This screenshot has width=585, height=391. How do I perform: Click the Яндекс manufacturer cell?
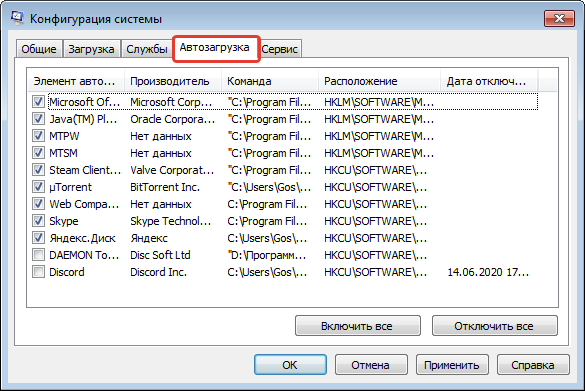tap(149, 238)
